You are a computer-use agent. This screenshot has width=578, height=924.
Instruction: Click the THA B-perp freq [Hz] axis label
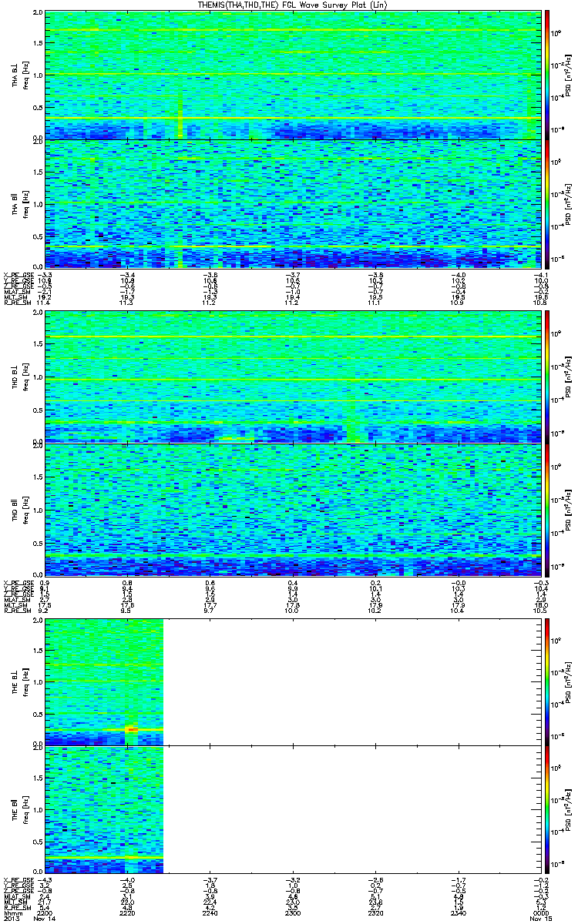pos(25,75)
